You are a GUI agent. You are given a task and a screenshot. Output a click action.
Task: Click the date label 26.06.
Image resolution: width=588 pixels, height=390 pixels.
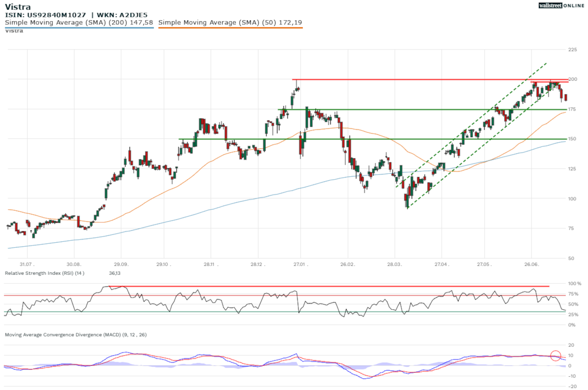[x=531, y=264]
